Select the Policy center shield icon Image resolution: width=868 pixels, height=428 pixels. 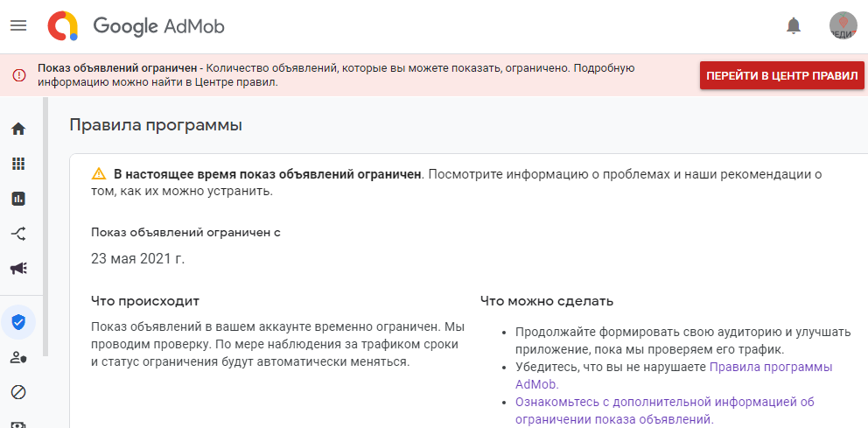[x=19, y=322]
